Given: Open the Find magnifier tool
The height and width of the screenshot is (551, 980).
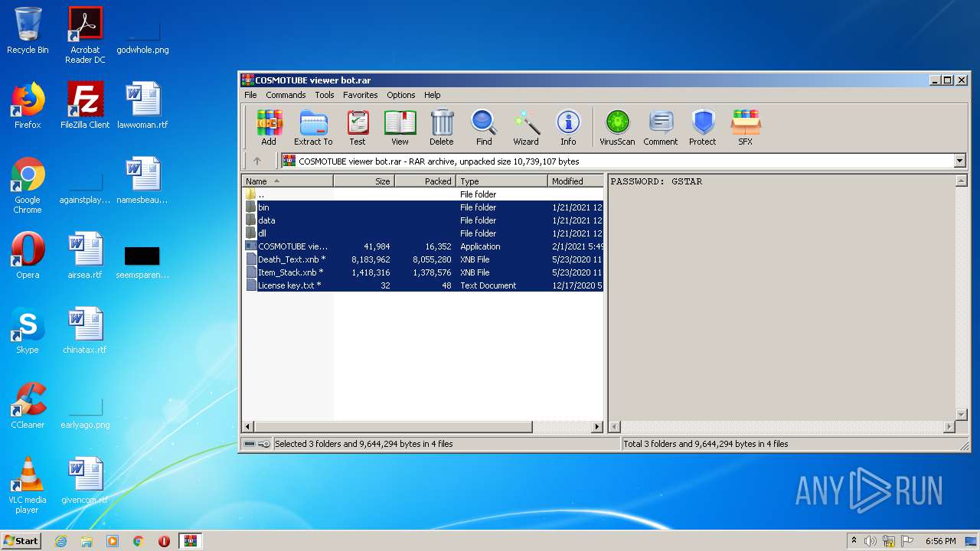Looking at the screenshot, I should [484, 127].
